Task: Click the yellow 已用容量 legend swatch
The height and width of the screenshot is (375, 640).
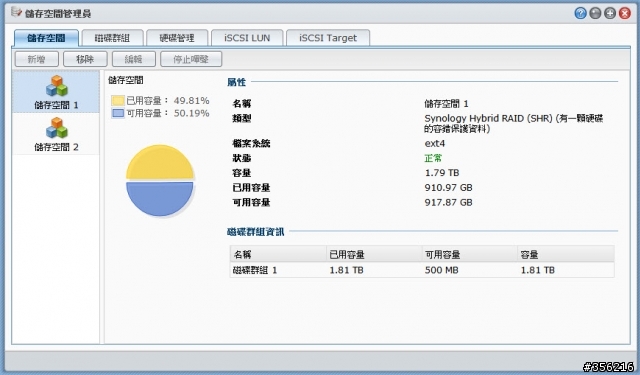Action: pos(118,100)
